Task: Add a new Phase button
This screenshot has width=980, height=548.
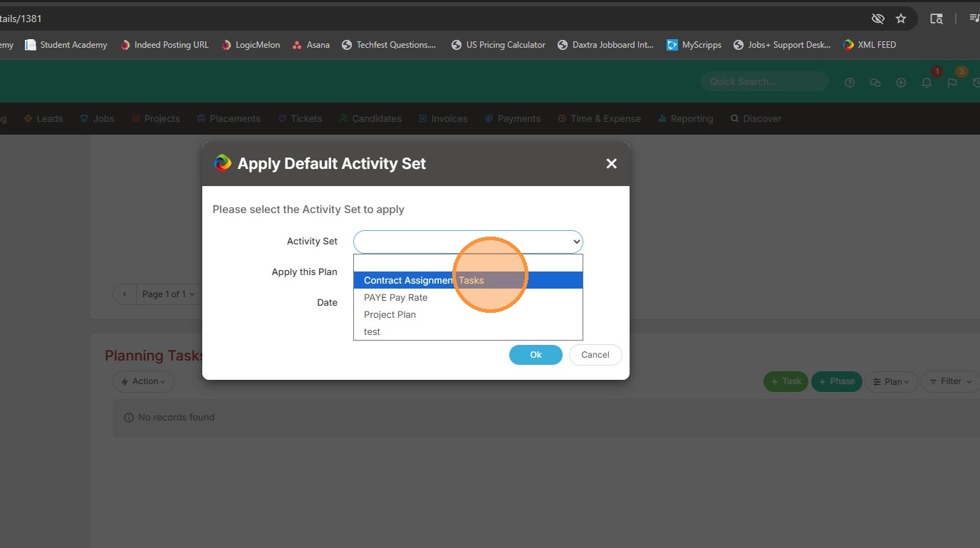Action: (x=837, y=382)
